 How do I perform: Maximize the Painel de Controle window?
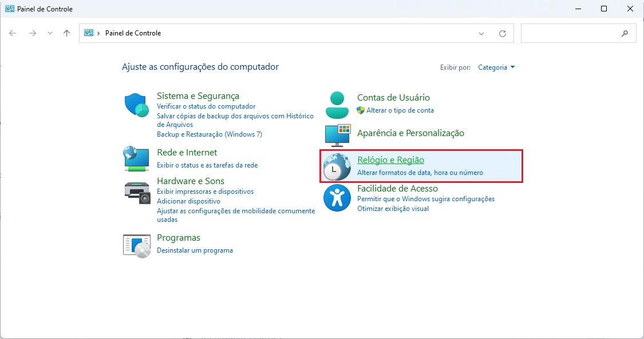click(x=604, y=9)
